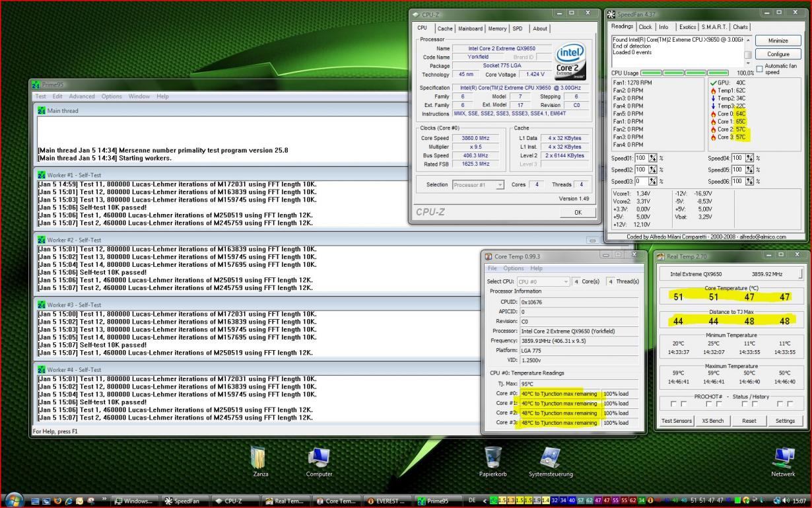
Task: Click the Worker #1 Self-Test window icon
Action: coord(41,174)
